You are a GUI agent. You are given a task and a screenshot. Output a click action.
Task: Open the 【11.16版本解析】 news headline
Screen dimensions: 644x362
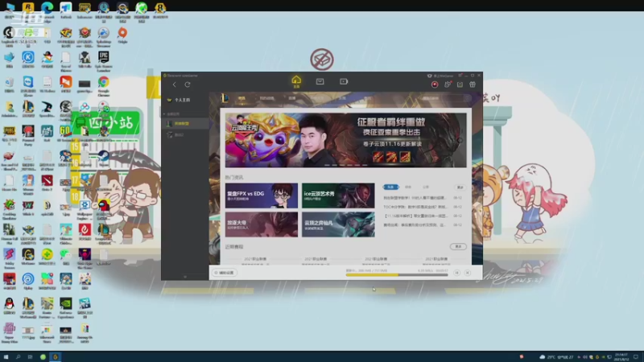[415, 216]
